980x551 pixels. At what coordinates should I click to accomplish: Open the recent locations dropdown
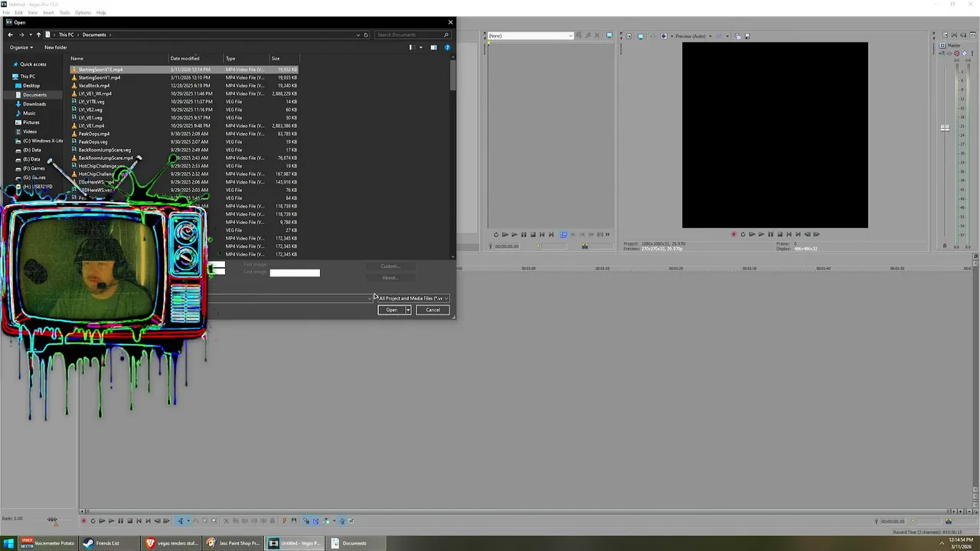[x=30, y=34]
